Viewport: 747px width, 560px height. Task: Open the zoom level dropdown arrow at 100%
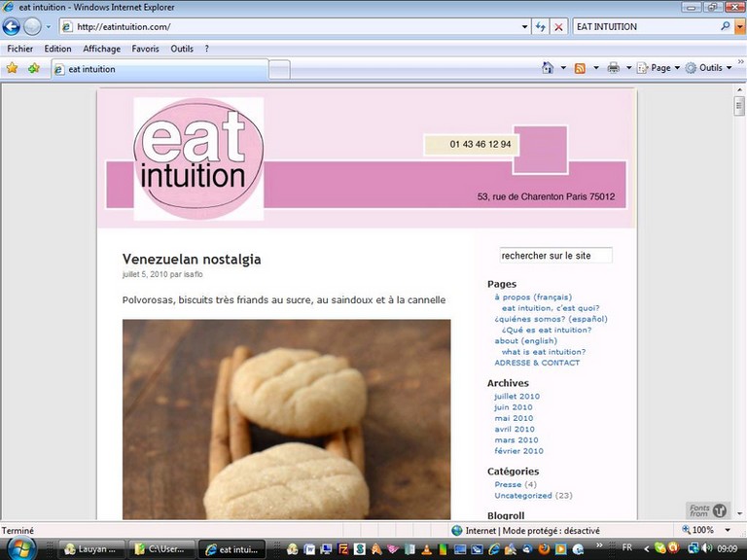pyautogui.click(x=728, y=530)
